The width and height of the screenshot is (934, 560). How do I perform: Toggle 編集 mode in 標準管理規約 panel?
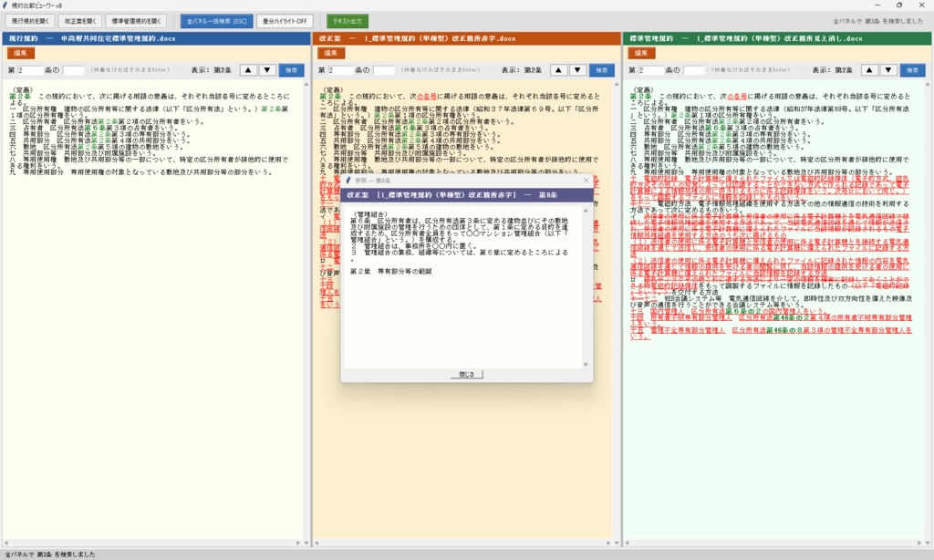pyautogui.click(x=641, y=53)
